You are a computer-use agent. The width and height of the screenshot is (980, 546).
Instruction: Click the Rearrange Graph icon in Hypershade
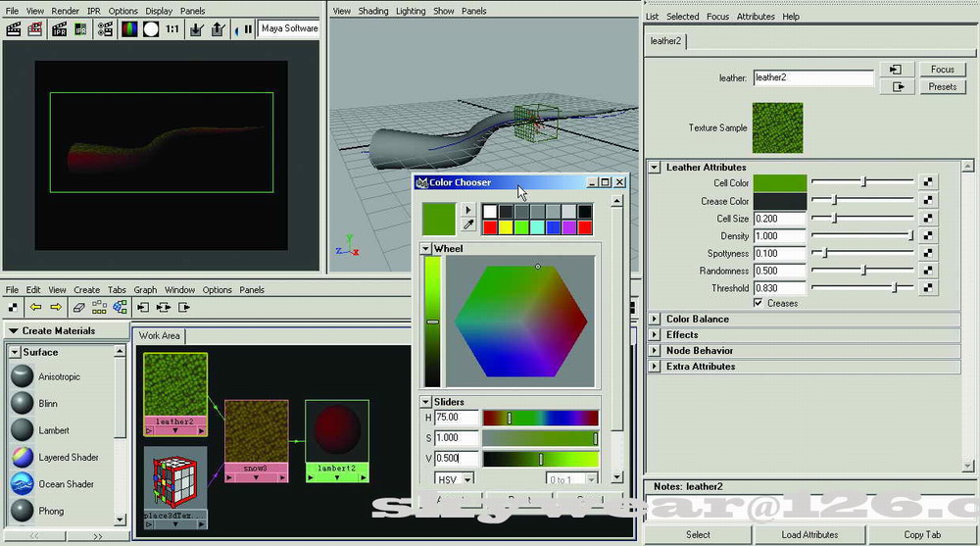point(99,307)
